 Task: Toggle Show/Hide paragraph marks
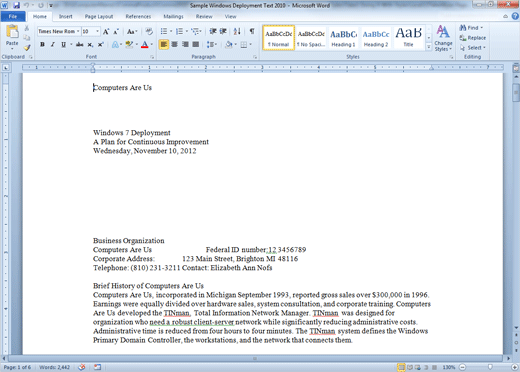(x=252, y=31)
